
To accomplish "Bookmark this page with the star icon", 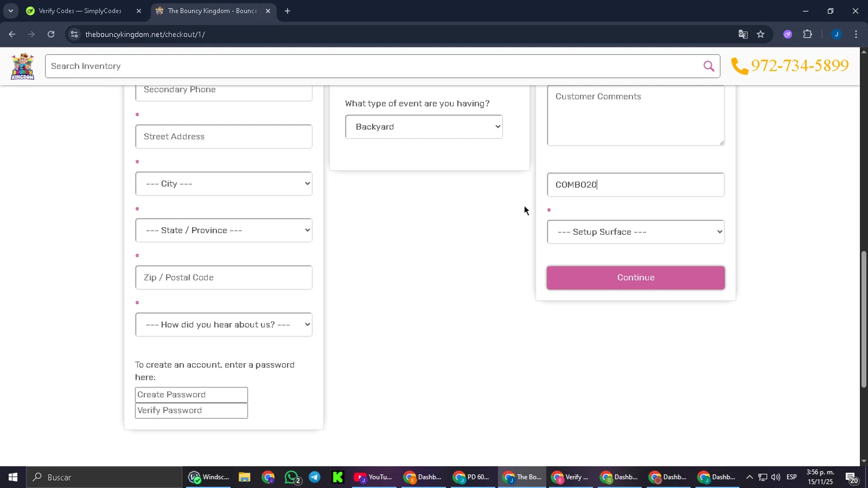I will [x=760, y=34].
